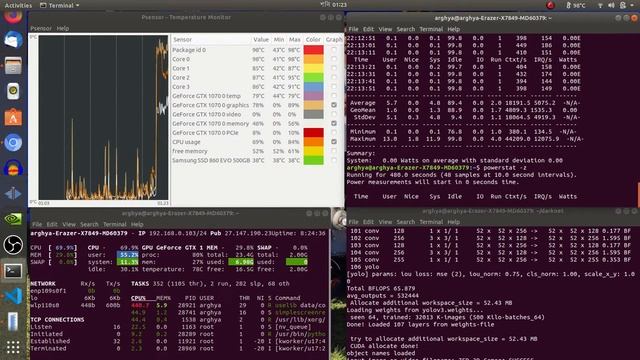Open Terminal menu in powerstat terminal
The image size is (640, 360).
click(431, 29)
